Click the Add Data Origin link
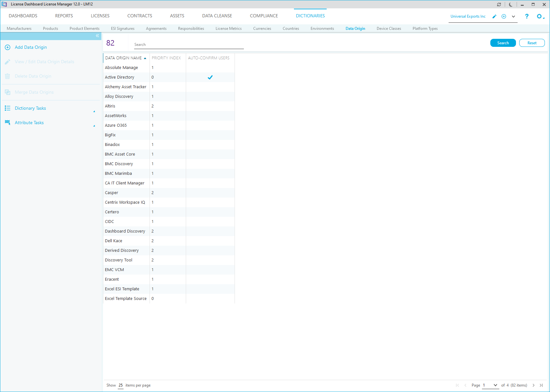Screen dimensions: 550x392 pyautogui.click(x=31, y=47)
